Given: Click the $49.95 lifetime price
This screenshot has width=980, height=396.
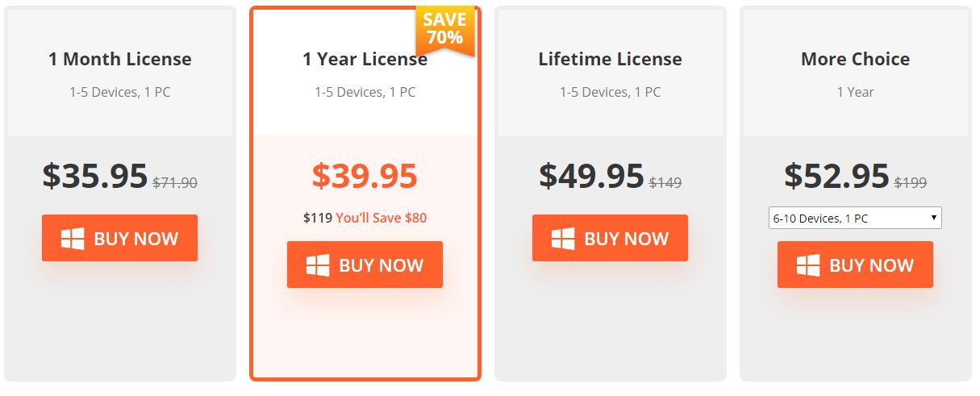Looking at the screenshot, I should [x=591, y=176].
